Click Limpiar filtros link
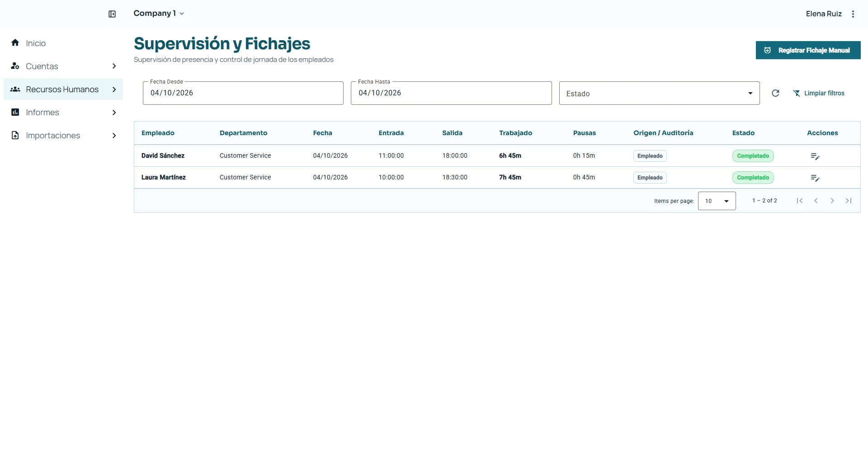The width and height of the screenshot is (868, 456). coord(819,93)
